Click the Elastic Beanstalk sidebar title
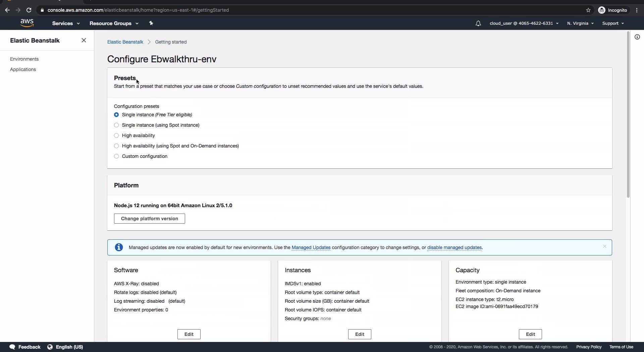The height and width of the screenshot is (352, 644). tap(35, 41)
